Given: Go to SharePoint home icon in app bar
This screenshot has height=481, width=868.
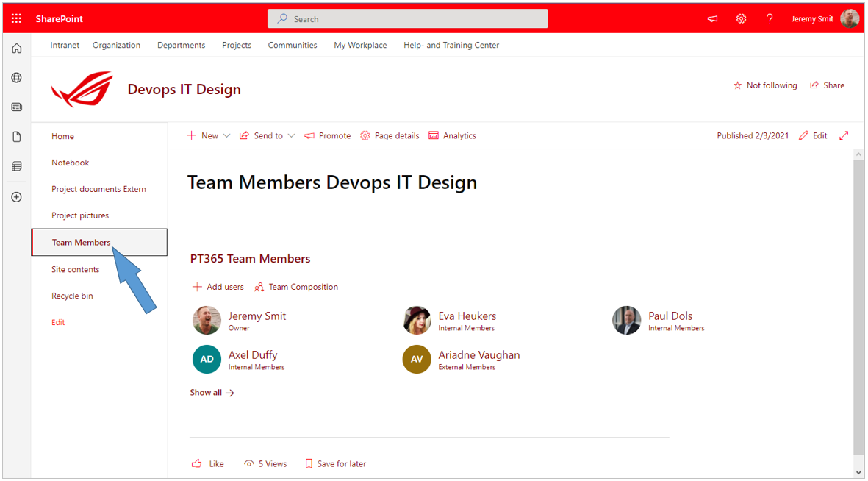Looking at the screenshot, I should (17, 49).
